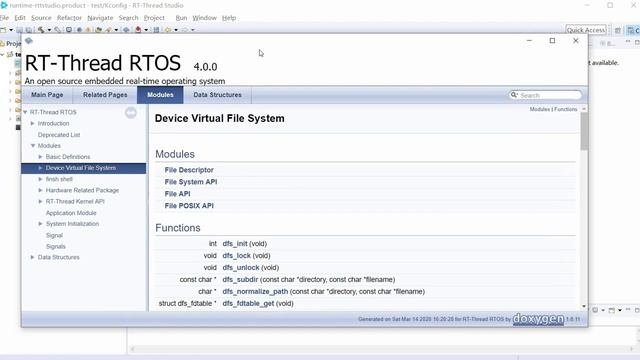Select Signals in navigation tree
The width and height of the screenshot is (640, 360).
pyautogui.click(x=56, y=247)
